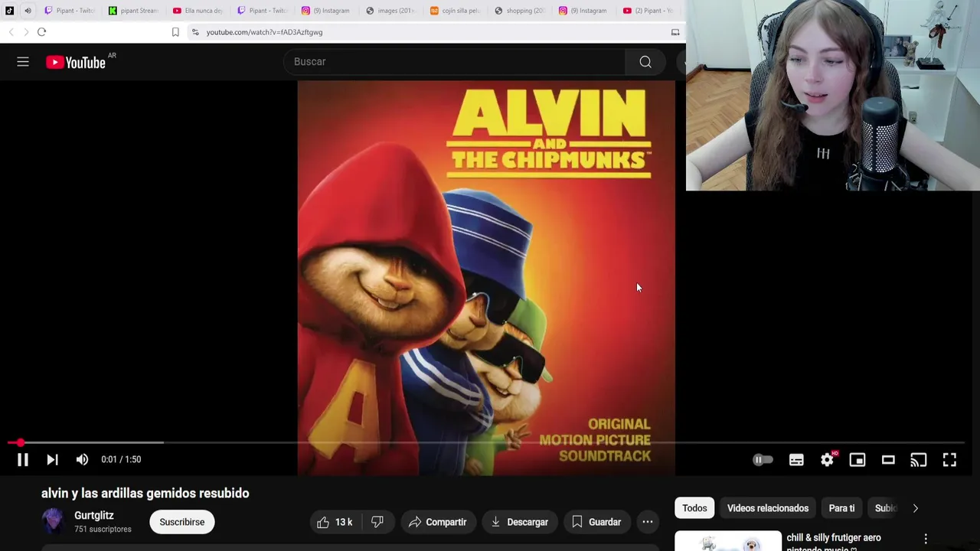Image resolution: width=980 pixels, height=551 pixels.
Task: Skip to next video
Action: (52, 459)
